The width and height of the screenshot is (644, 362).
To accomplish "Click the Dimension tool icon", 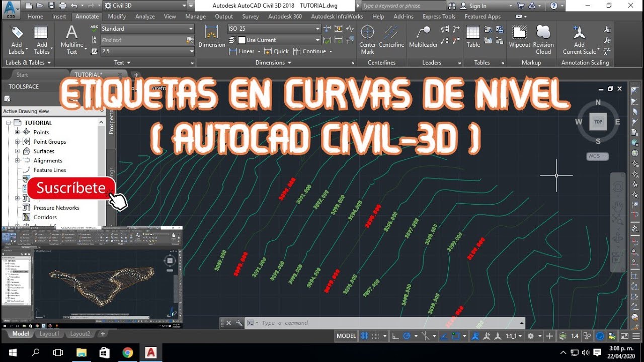I will 212,32.
